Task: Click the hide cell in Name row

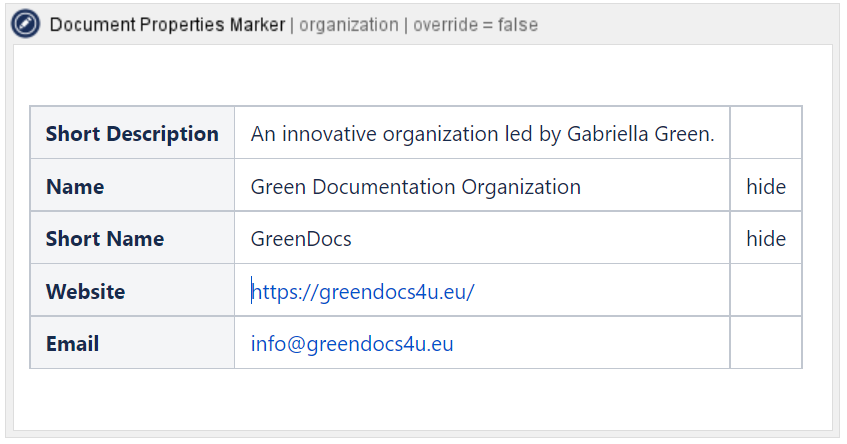Action: (x=765, y=187)
